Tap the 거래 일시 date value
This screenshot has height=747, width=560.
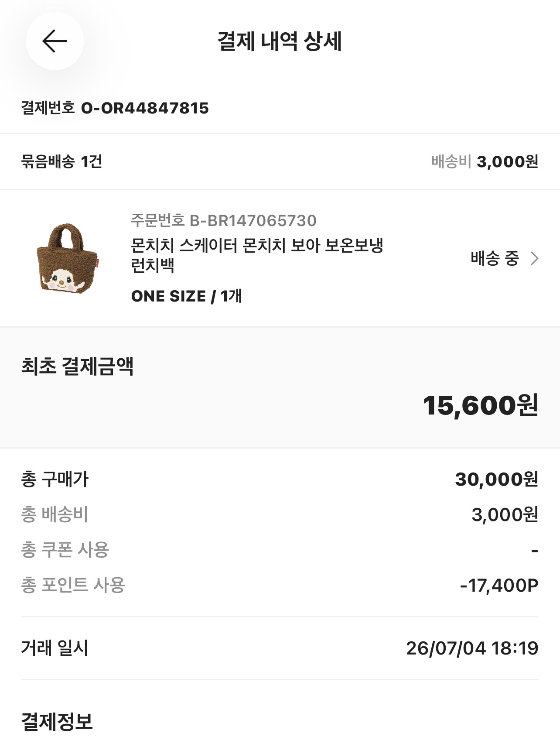tap(472, 648)
